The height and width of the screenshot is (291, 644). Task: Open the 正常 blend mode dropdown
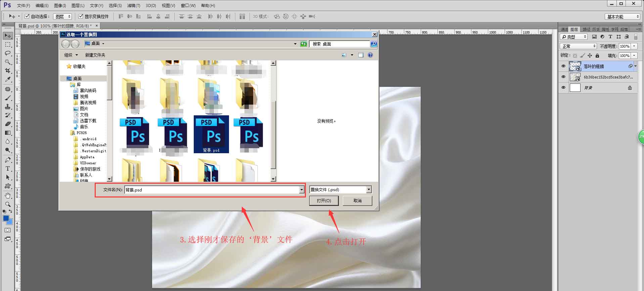578,46
